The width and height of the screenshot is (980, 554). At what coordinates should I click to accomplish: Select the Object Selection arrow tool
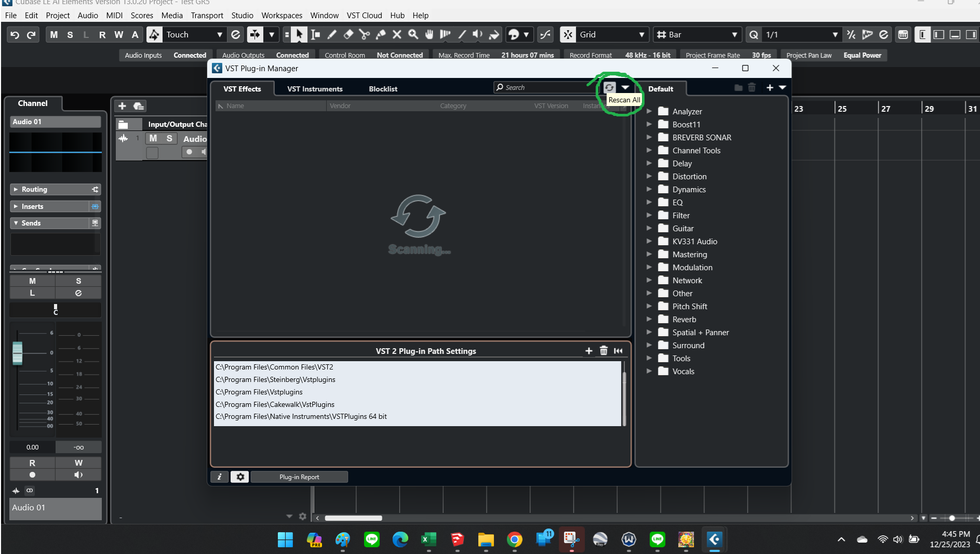299,35
